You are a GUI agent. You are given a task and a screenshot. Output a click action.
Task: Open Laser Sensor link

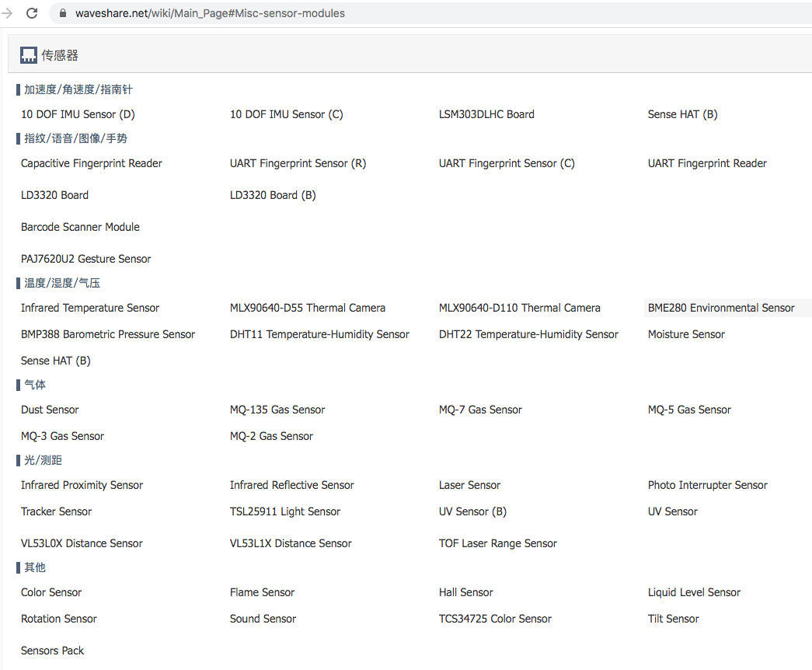[x=469, y=486]
